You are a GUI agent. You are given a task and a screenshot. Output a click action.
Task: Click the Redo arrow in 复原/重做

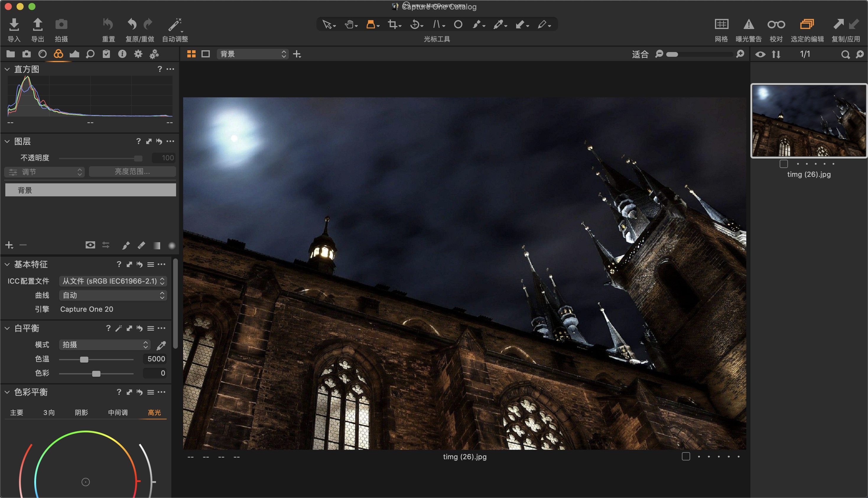(148, 24)
